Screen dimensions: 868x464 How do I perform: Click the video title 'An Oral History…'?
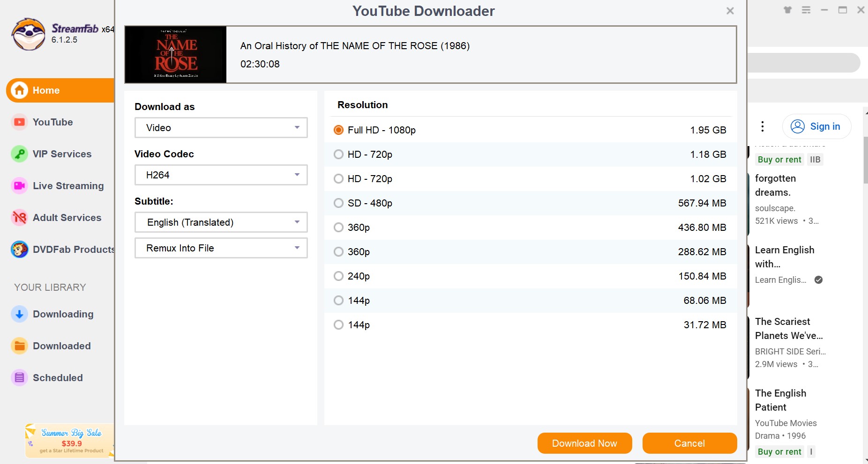pyautogui.click(x=355, y=46)
